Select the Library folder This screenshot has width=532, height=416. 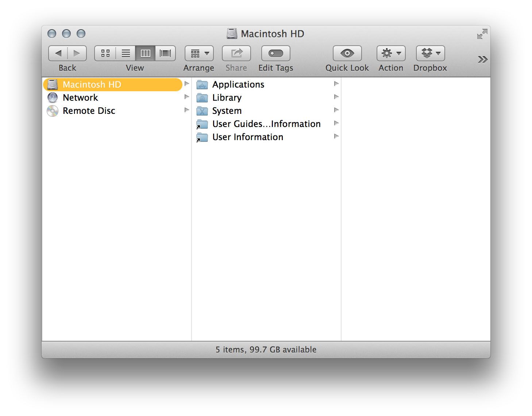[227, 98]
